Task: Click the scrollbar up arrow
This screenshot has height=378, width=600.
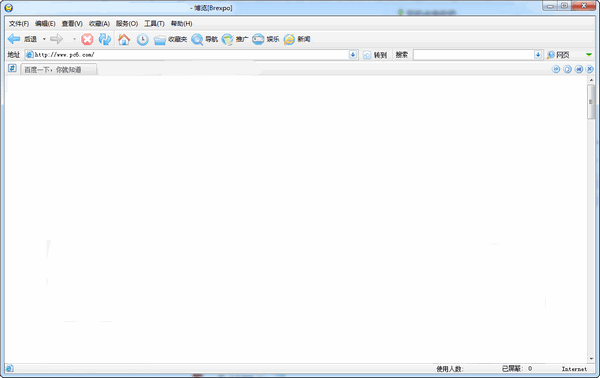Action: (x=591, y=80)
